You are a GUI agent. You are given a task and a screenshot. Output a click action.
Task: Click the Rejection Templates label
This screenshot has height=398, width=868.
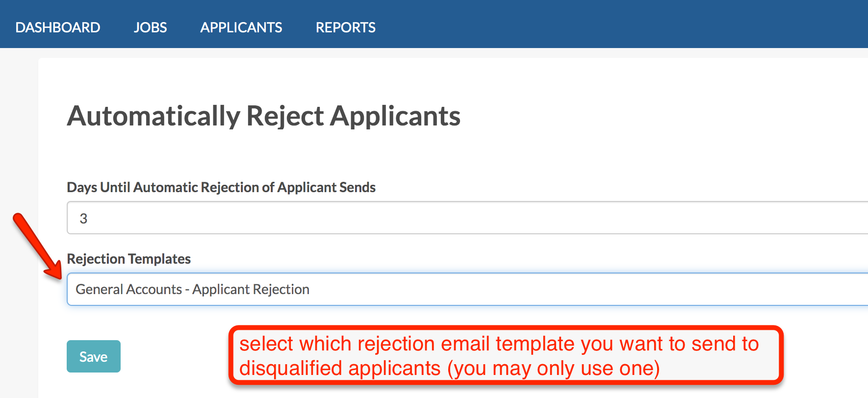tap(128, 259)
